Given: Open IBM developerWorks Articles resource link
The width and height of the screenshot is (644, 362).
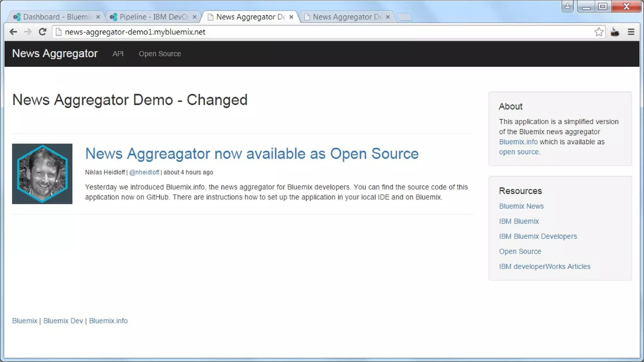Looking at the screenshot, I should point(544,266).
